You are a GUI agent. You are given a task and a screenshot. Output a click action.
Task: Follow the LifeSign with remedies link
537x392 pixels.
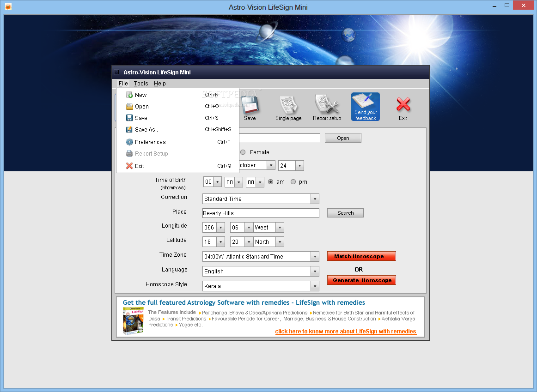tap(346, 332)
